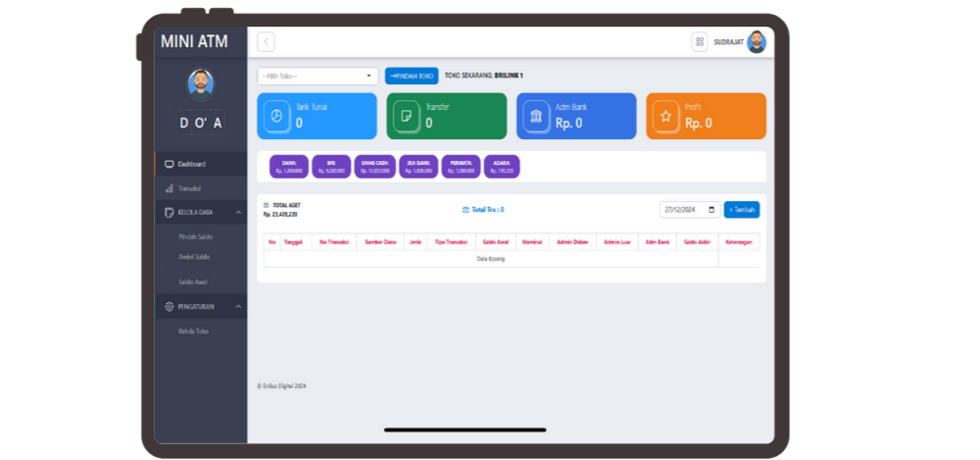This screenshot has width=980, height=460.
Task: Click the icon beside Total Trx
Action: click(x=465, y=210)
